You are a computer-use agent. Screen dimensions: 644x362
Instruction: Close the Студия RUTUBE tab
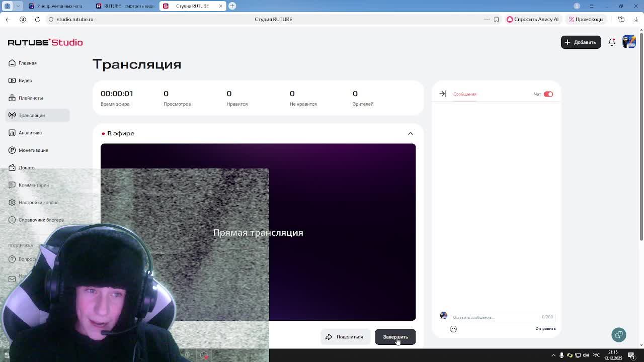(x=220, y=6)
